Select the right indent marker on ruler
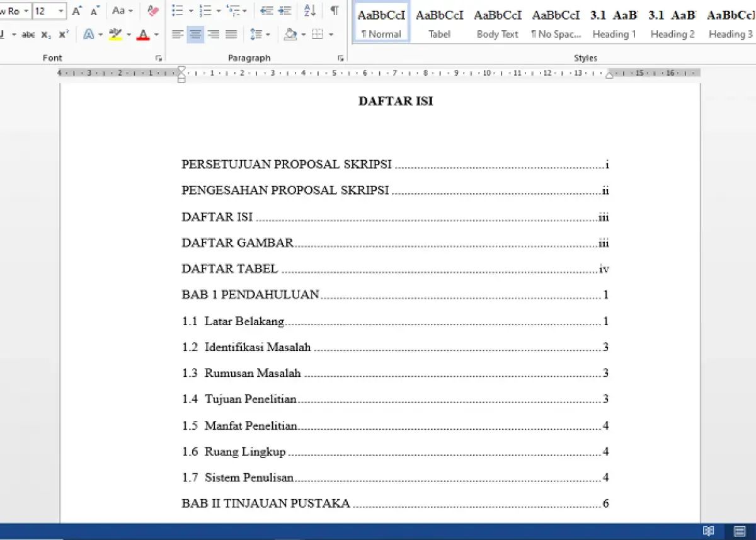Viewport: 756px width, 540px height. click(x=609, y=75)
